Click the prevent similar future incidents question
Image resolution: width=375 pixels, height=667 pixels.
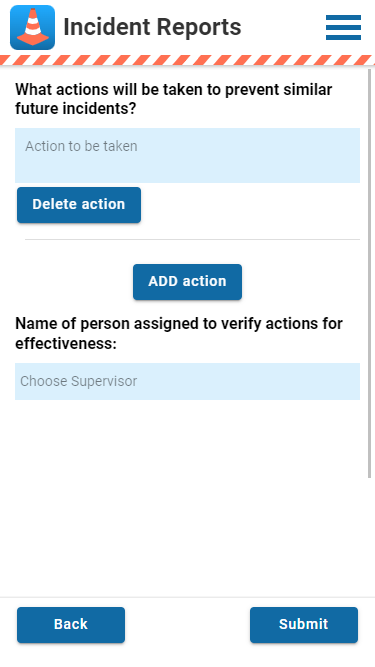(173, 99)
